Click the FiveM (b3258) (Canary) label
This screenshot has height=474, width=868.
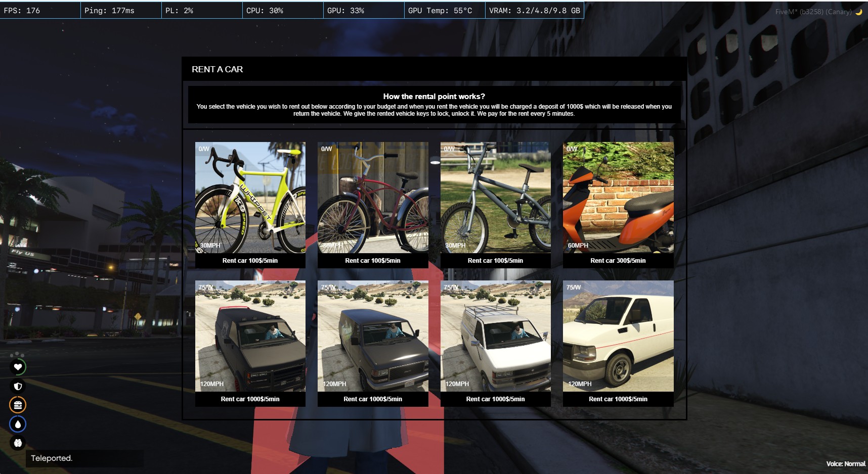(x=813, y=12)
